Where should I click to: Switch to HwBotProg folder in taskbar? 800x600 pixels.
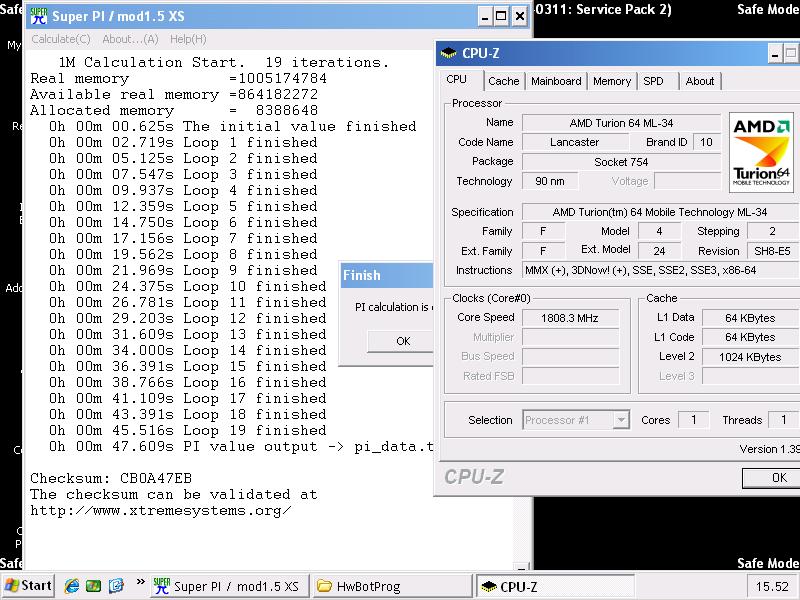pyautogui.click(x=392, y=586)
